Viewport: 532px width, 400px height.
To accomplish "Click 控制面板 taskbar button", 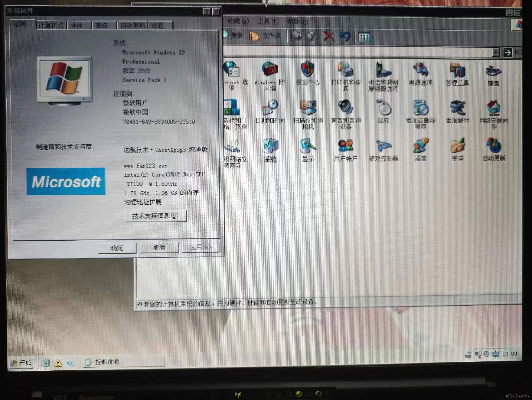I will tap(123, 362).
